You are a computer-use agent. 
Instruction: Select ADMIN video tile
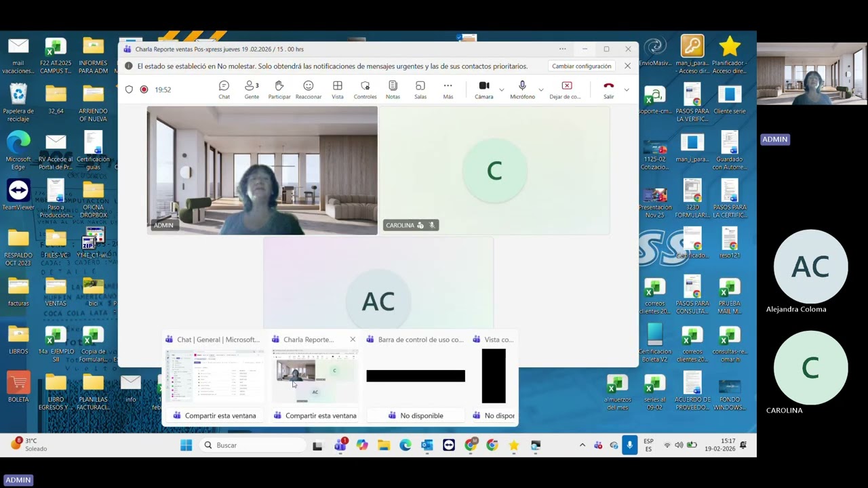tap(262, 170)
